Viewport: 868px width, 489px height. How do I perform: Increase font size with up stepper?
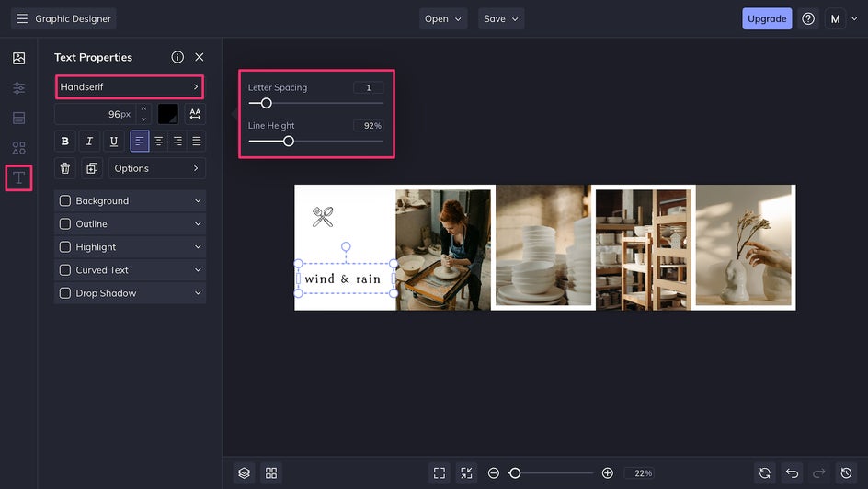pyautogui.click(x=144, y=109)
